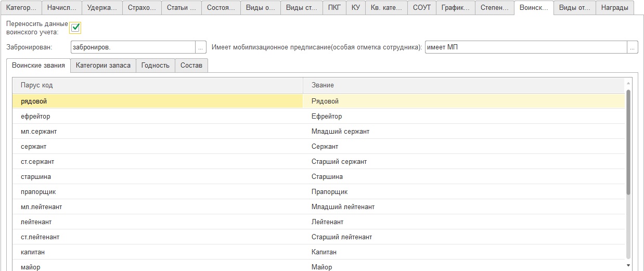644x271 pixels.
Task: Click the Рядовой rank cell
Action: [463, 101]
